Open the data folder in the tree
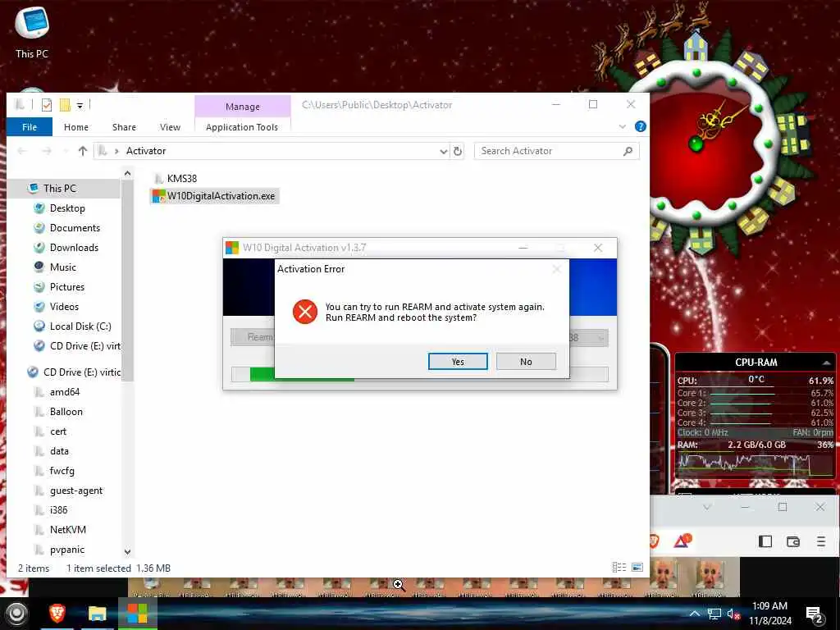 coord(59,451)
